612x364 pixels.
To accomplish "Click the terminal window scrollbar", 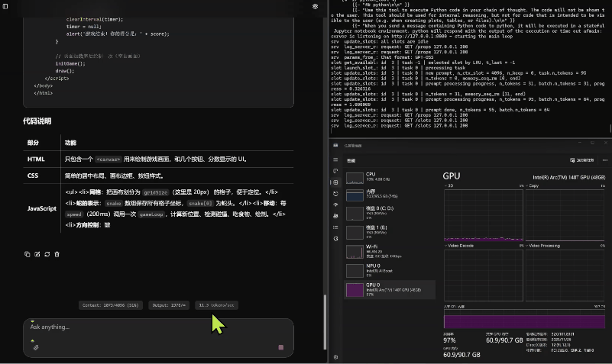I will pyautogui.click(x=610, y=128).
